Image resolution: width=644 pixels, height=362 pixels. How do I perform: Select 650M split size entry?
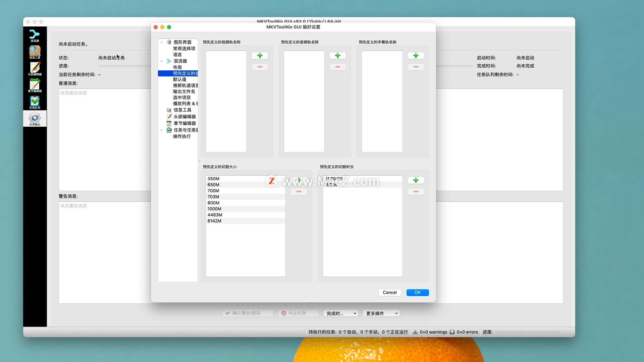[245, 185]
